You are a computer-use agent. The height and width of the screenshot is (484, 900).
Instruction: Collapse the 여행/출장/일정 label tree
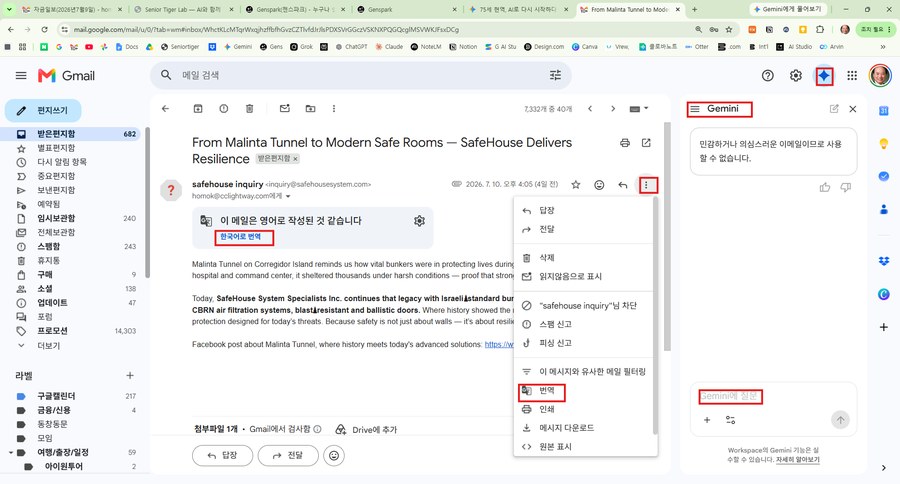tap(10, 452)
